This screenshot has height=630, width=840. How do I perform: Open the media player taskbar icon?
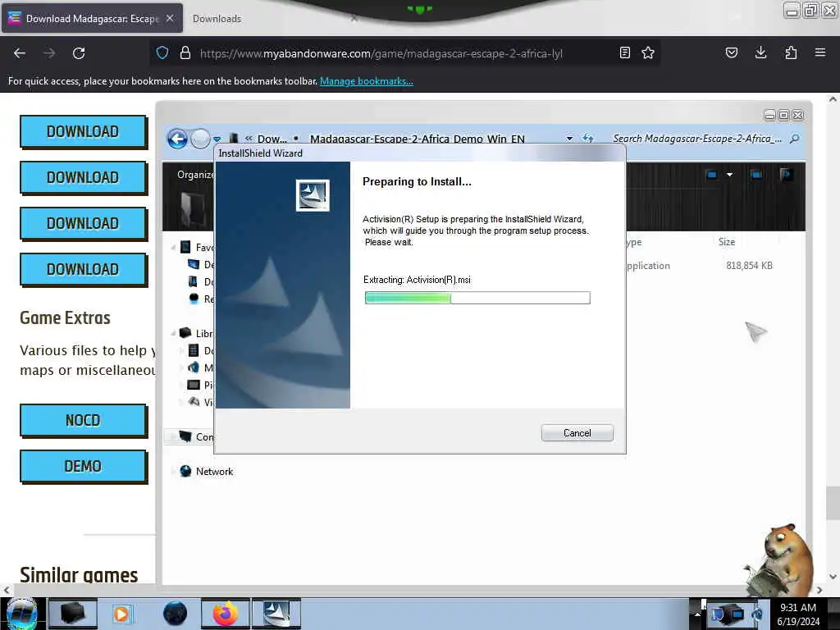coord(121,614)
